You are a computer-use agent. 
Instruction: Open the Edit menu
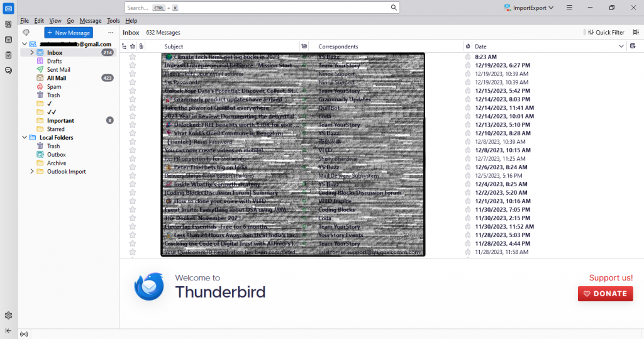tap(39, 21)
